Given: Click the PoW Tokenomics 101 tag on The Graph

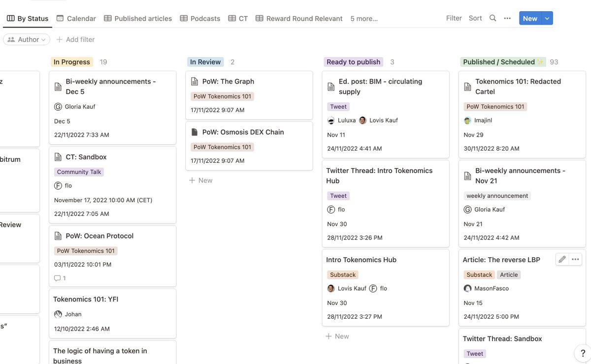Looking at the screenshot, I should point(222,96).
